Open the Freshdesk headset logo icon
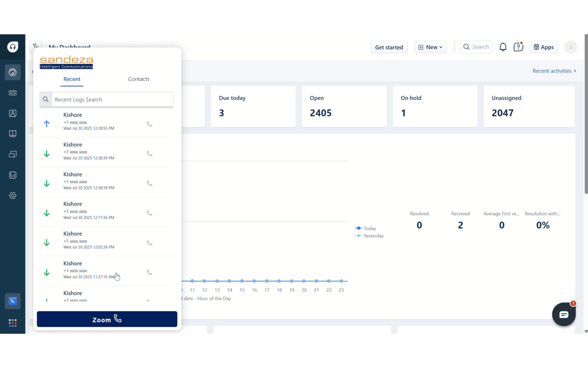 (x=13, y=47)
